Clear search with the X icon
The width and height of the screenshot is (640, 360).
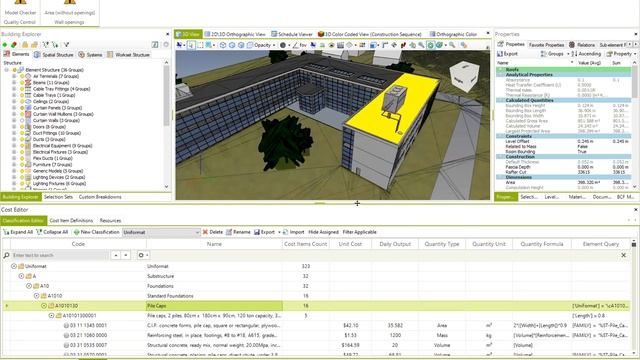tap(623, 255)
